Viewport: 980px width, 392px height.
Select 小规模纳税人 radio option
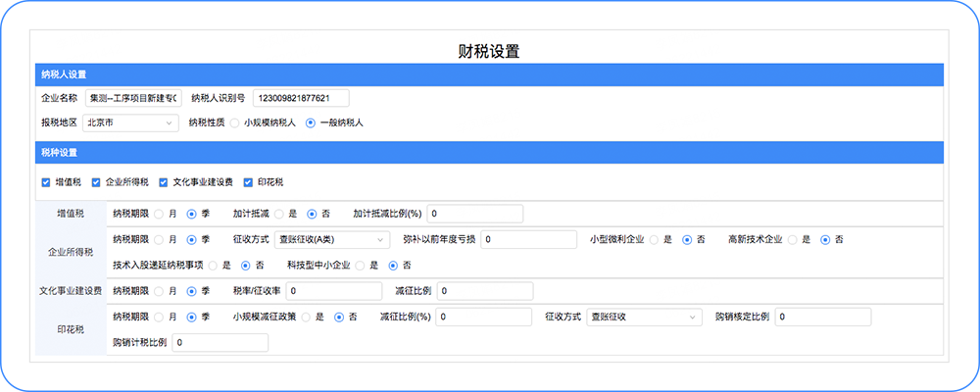[x=234, y=122]
